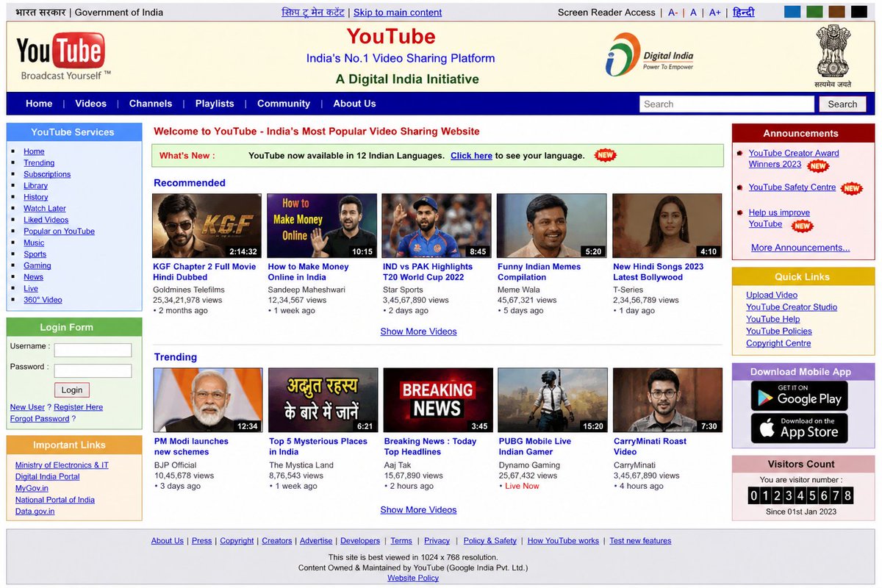Click the Username input field
The image size is (882, 588).
click(93, 350)
